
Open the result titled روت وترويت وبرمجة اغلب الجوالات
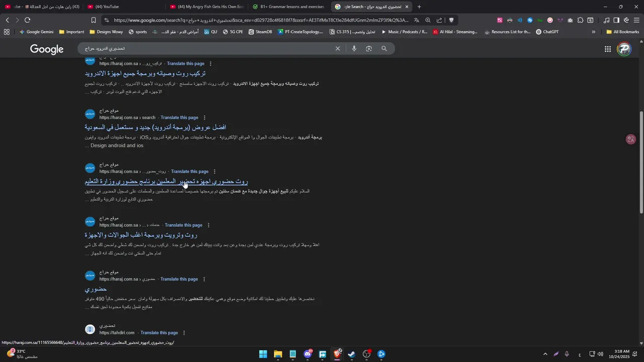pyautogui.click(x=141, y=235)
